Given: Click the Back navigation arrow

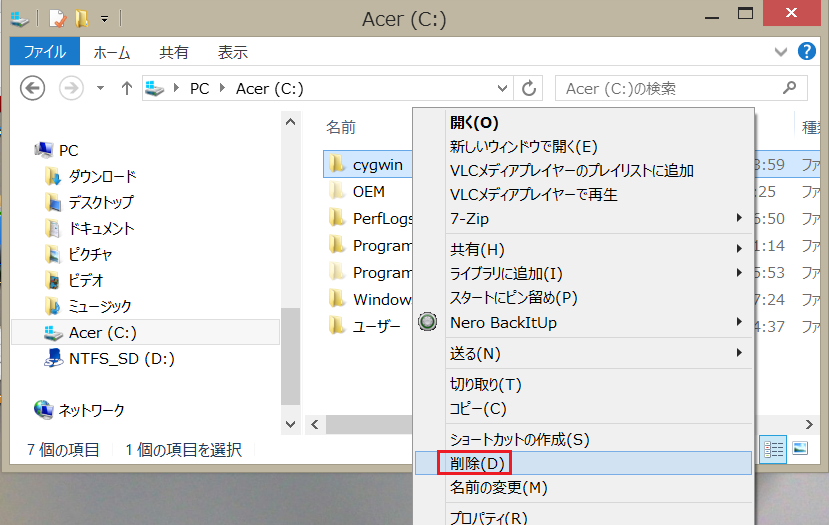Looking at the screenshot, I should [x=32, y=88].
